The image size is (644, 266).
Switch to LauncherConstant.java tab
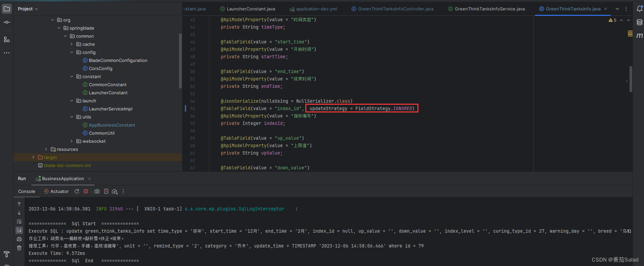247,9
